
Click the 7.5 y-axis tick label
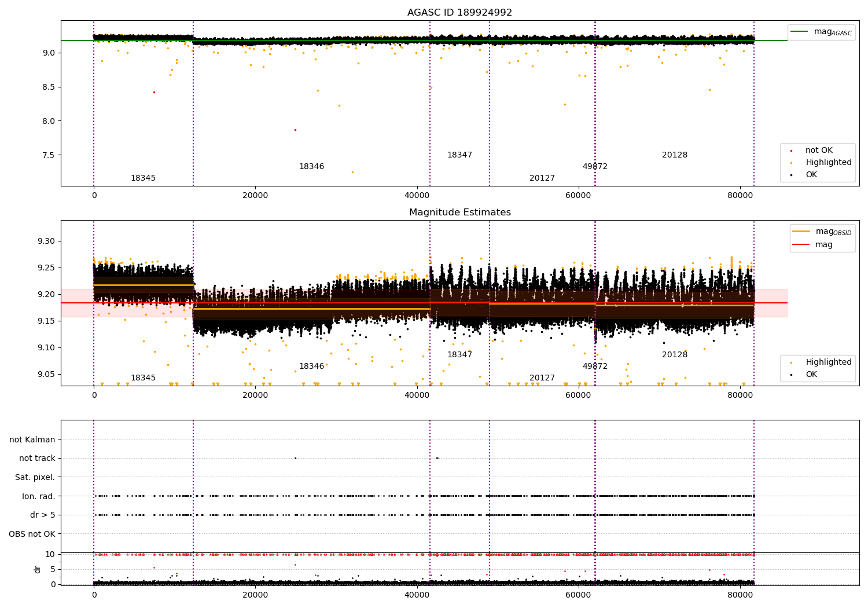[49, 155]
